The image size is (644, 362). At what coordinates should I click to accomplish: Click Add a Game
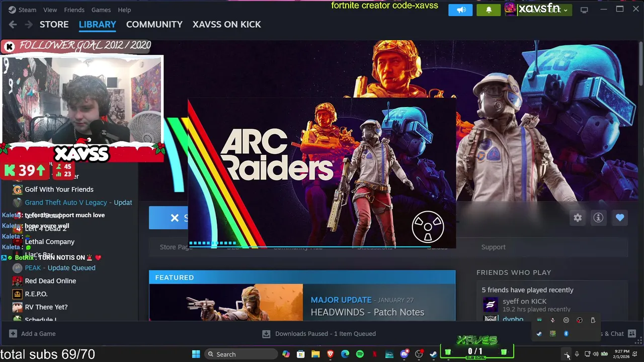tap(32, 334)
